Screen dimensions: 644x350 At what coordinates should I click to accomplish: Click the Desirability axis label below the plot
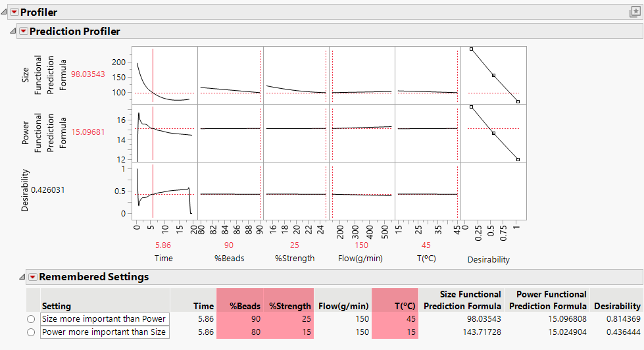(488, 260)
